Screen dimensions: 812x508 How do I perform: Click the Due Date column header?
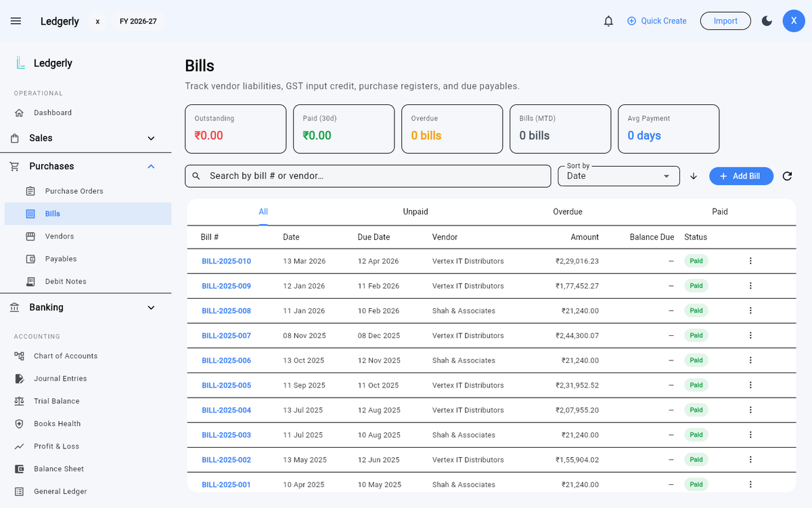(x=374, y=237)
